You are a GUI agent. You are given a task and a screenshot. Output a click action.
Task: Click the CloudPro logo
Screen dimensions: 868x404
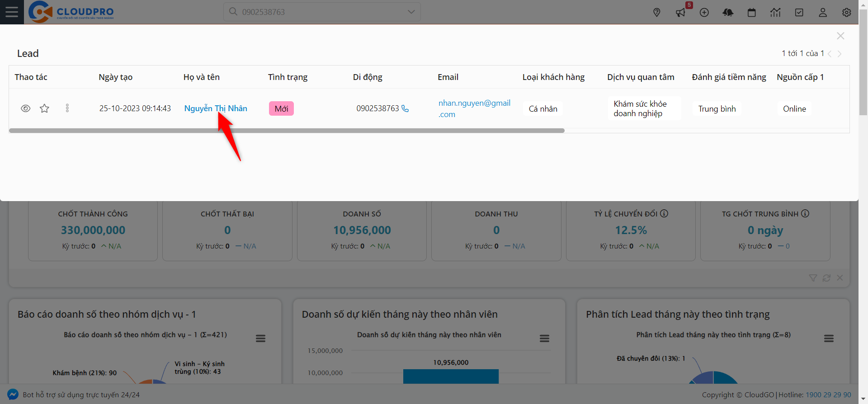(x=71, y=12)
